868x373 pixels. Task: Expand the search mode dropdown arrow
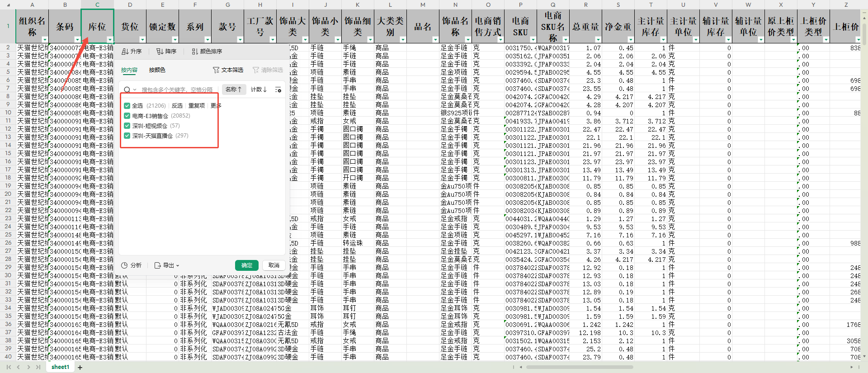(135, 90)
